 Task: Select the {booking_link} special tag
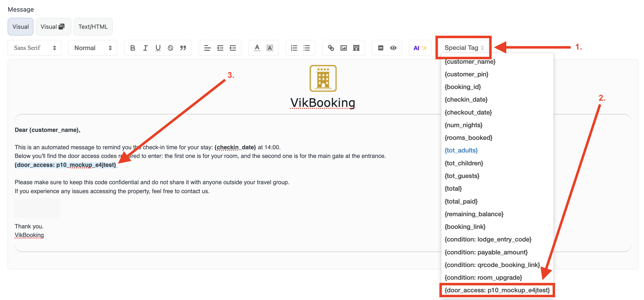pyautogui.click(x=465, y=226)
